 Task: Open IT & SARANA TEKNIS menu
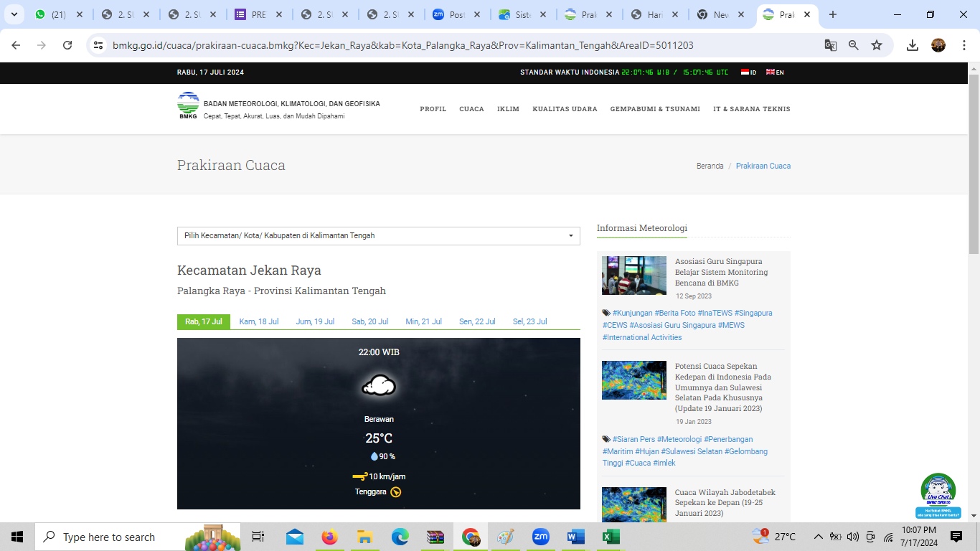[752, 109]
